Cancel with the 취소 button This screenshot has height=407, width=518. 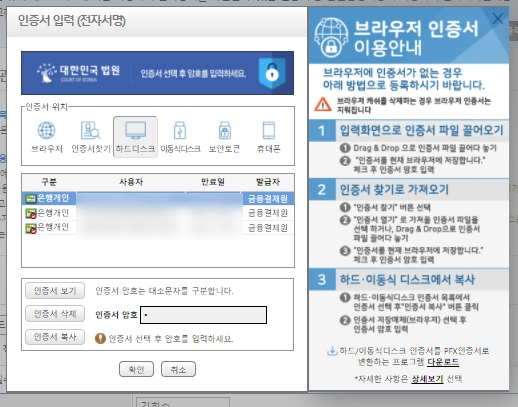(178, 369)
